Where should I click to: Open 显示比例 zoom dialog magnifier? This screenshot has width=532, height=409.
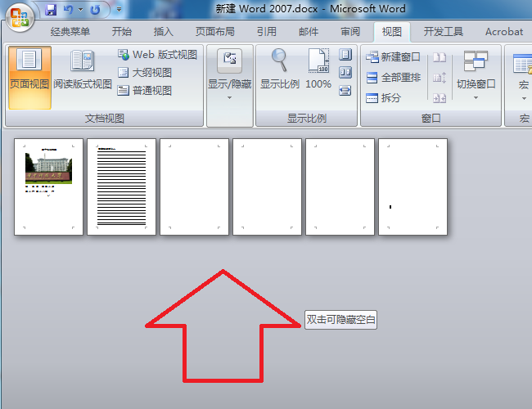(280, 70)
